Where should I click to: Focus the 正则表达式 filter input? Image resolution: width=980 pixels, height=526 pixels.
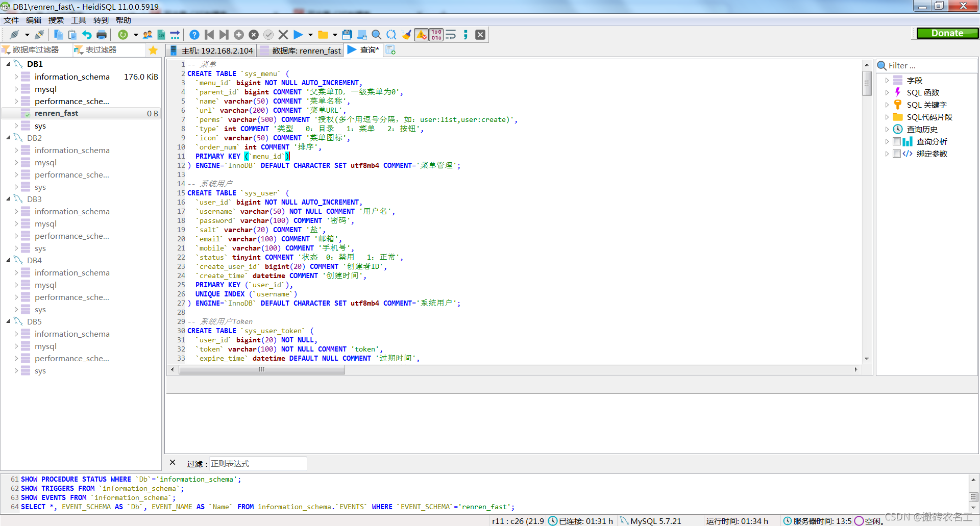point(258,463)
